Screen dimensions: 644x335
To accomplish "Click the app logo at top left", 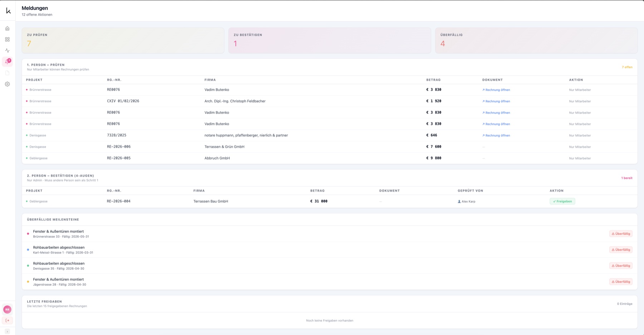I will click(8, 11).
